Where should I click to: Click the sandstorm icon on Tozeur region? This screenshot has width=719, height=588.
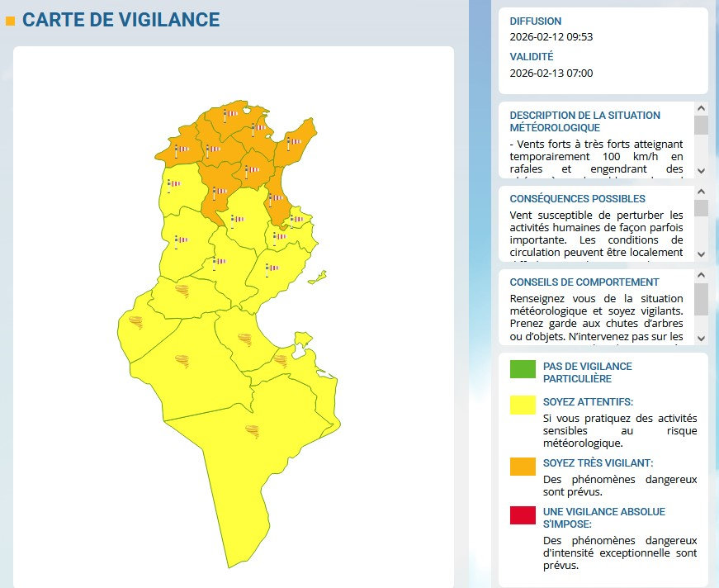click(135, 322)
